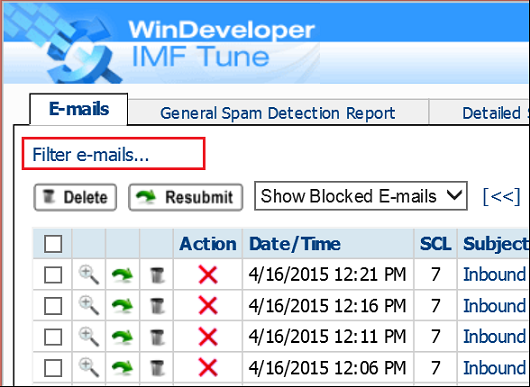Open the General Spam Detection Report tab
The width and height of the screenshot is (530, 387).
click(278, 113)
